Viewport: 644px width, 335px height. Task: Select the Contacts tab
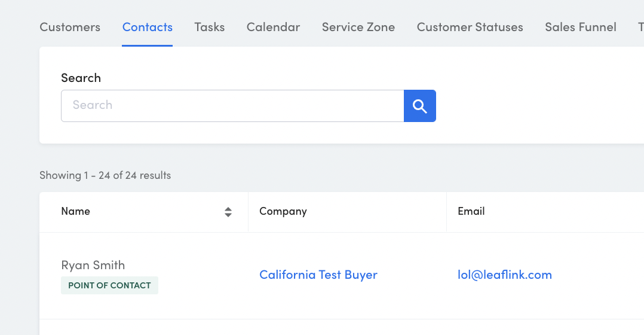[x=148, y=27]
